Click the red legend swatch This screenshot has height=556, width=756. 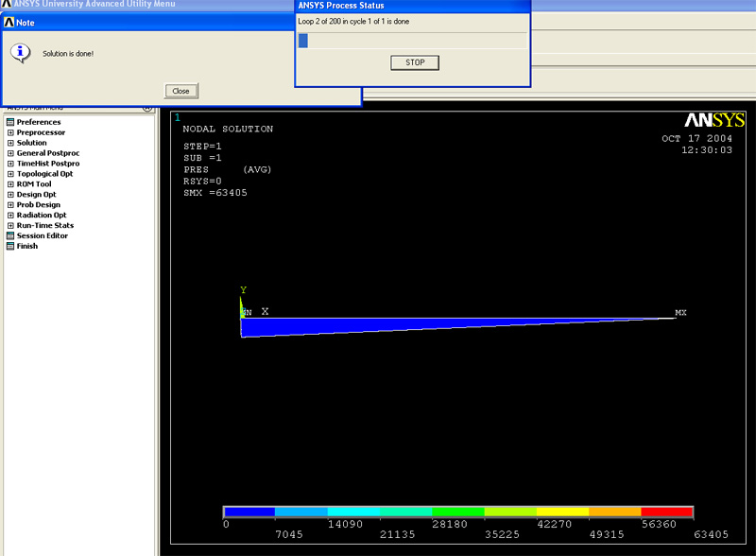coord(667,512)
